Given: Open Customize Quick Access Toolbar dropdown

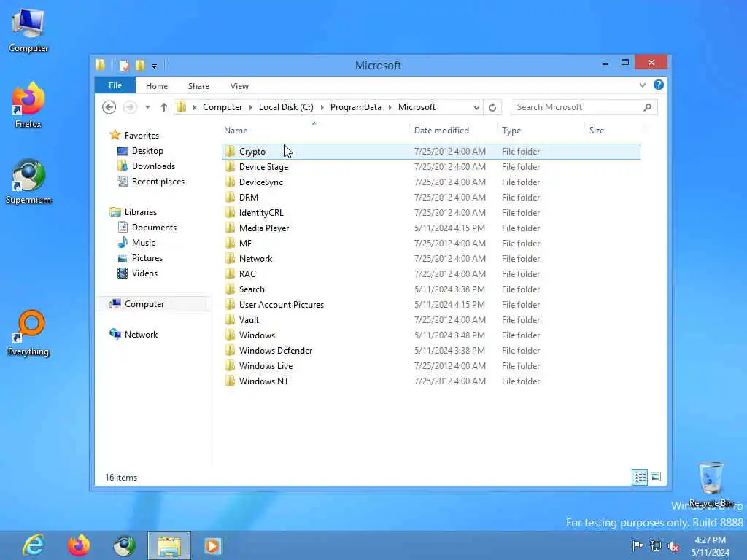Looking at the screenshot, I should click(155, 66).
